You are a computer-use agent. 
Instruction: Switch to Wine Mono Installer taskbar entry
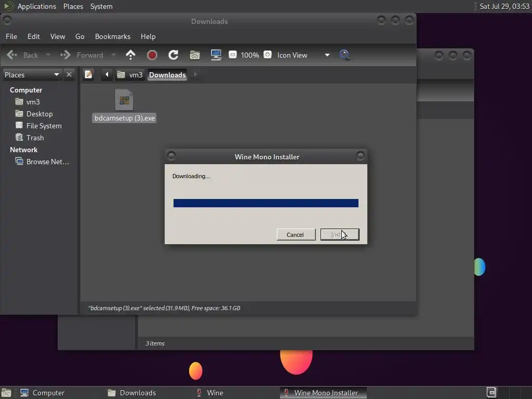(323, 393)
